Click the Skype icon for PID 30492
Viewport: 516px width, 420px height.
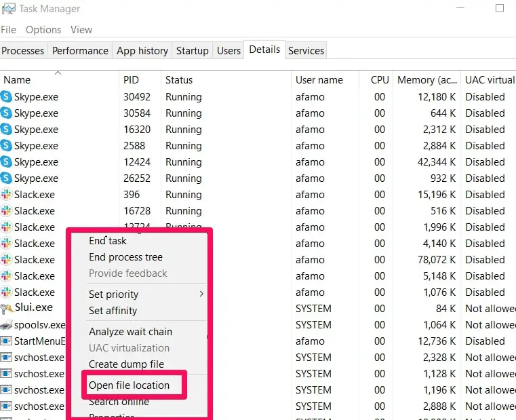tap(6, 97)
